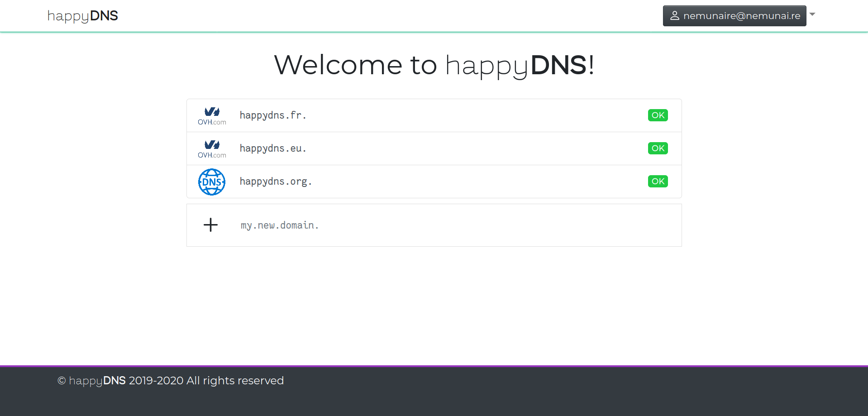Click the copyright symbol in the footer

[62, 381]
